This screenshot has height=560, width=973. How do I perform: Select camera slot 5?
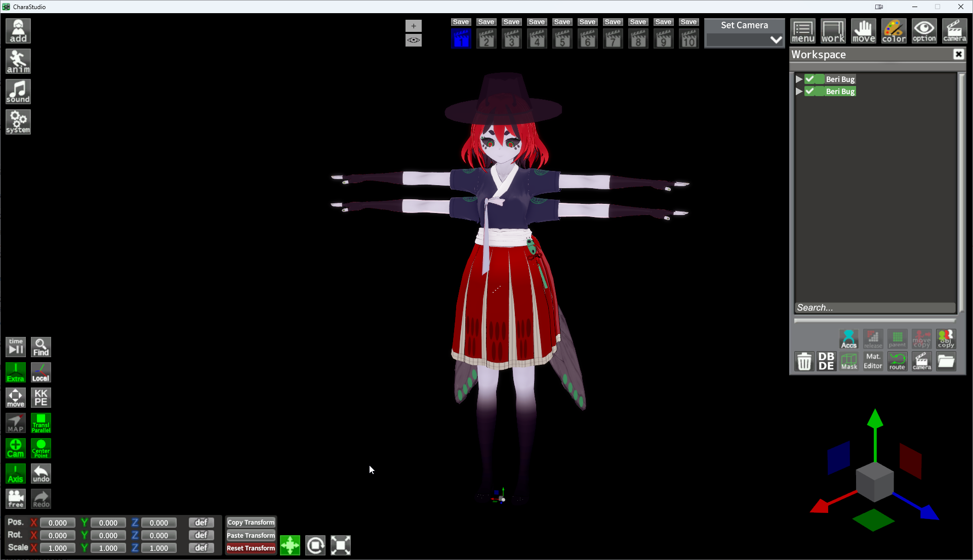(562, 38)
